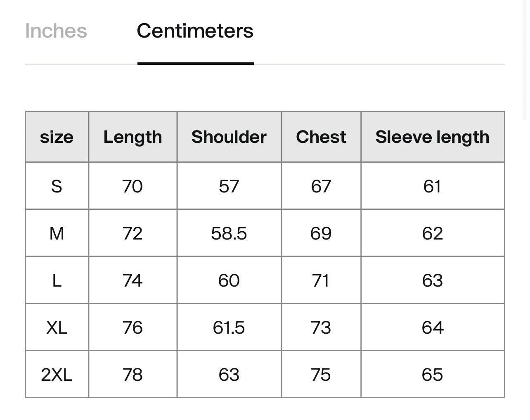The width and height of the screenshot is (530, 420).
Task: Click the chest value 75 for 2XL
Action: pyautogui.click(x=321, y=375)
